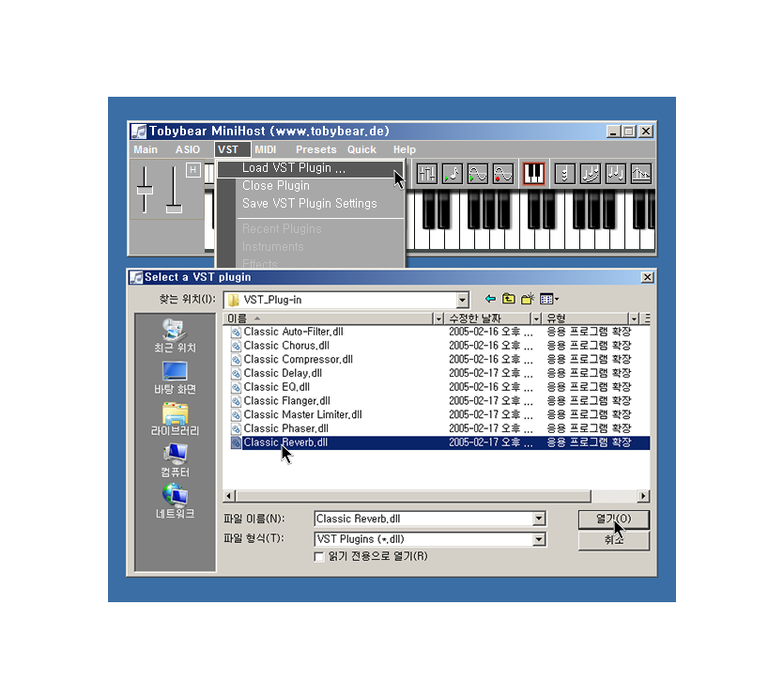Screen dimensions: 784x698
Task: Click the create new folder icon
Action: [528, 300]
